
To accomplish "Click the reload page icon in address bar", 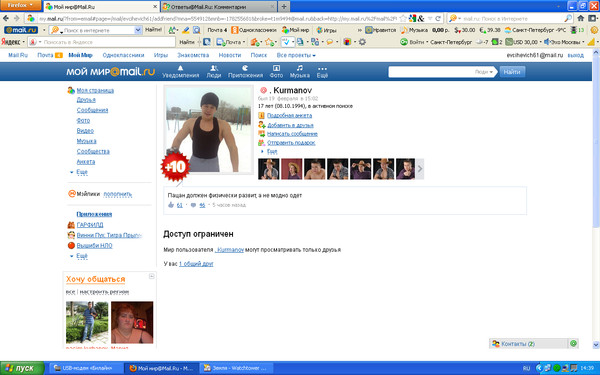I will pyautogui.click(x=438, y=18).
